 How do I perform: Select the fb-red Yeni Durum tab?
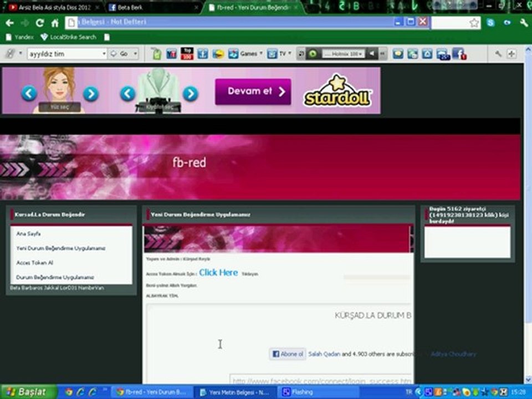pyautogui.click(x=253, y=7)
